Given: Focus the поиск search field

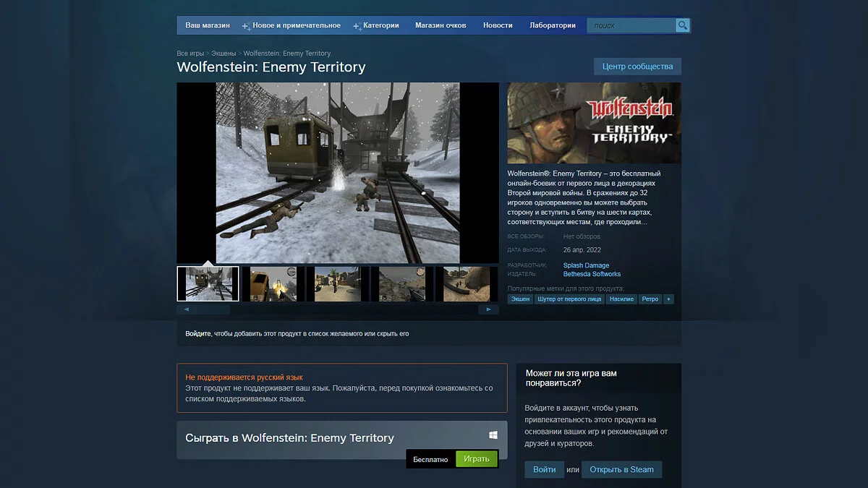Looking at the screenshot, I should click(x=631, y=26).
